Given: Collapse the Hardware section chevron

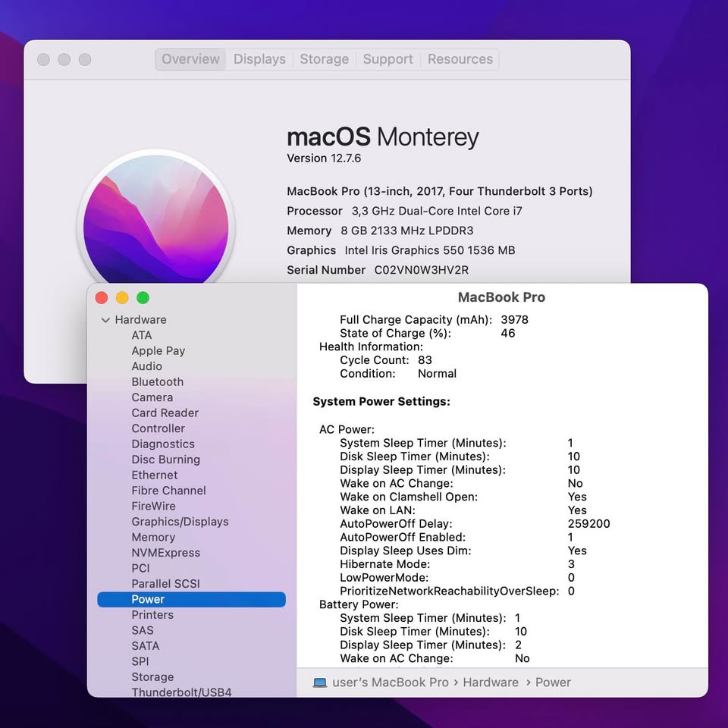Looking at the screenshot, I should 105,320.
